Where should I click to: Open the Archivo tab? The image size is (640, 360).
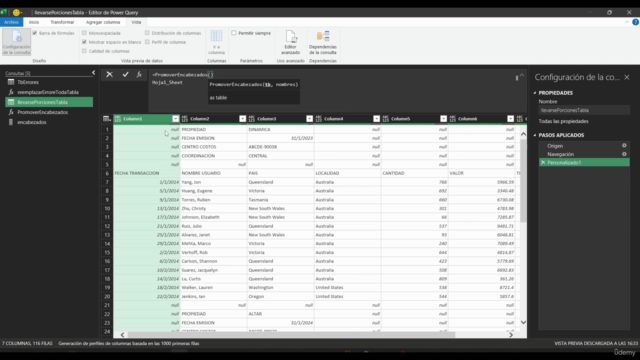[x=11, y=22]
